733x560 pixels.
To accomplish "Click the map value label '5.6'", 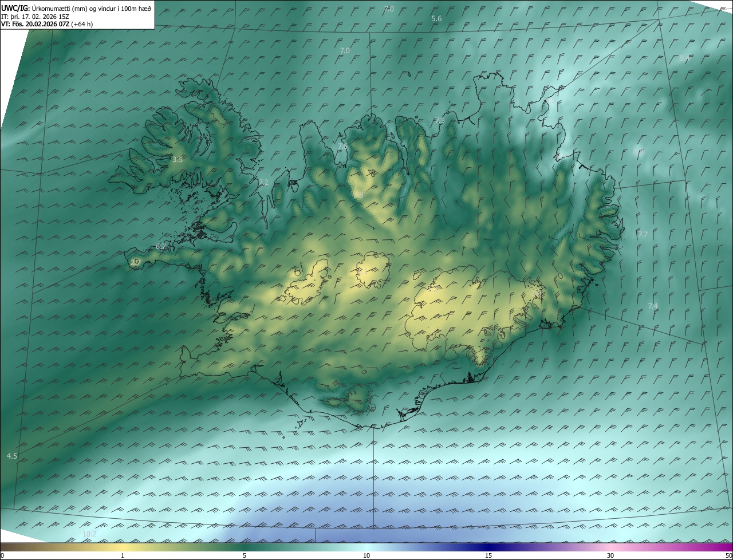I will click(x=436, y=19).
